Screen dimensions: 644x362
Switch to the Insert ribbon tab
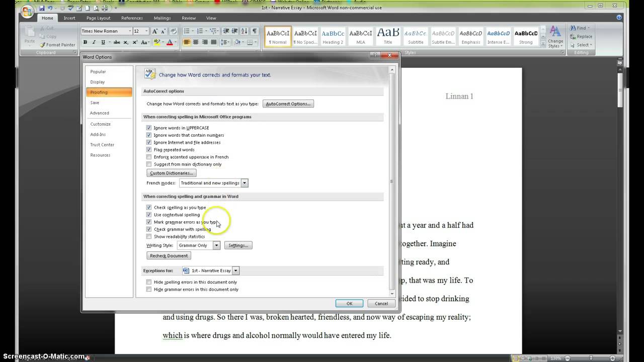pos(69,18)
